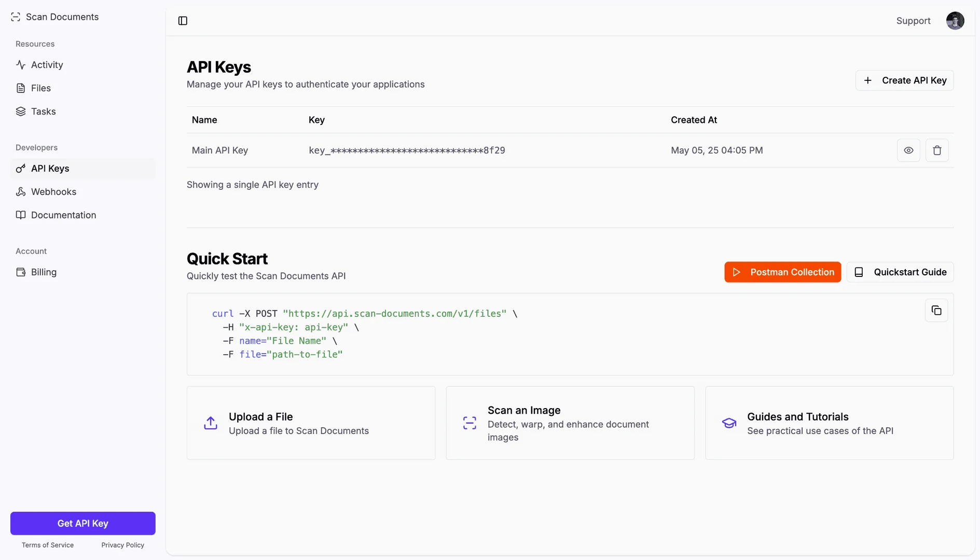Open the user profile avatar
This screenshot has width=980, height=560.
955,21
